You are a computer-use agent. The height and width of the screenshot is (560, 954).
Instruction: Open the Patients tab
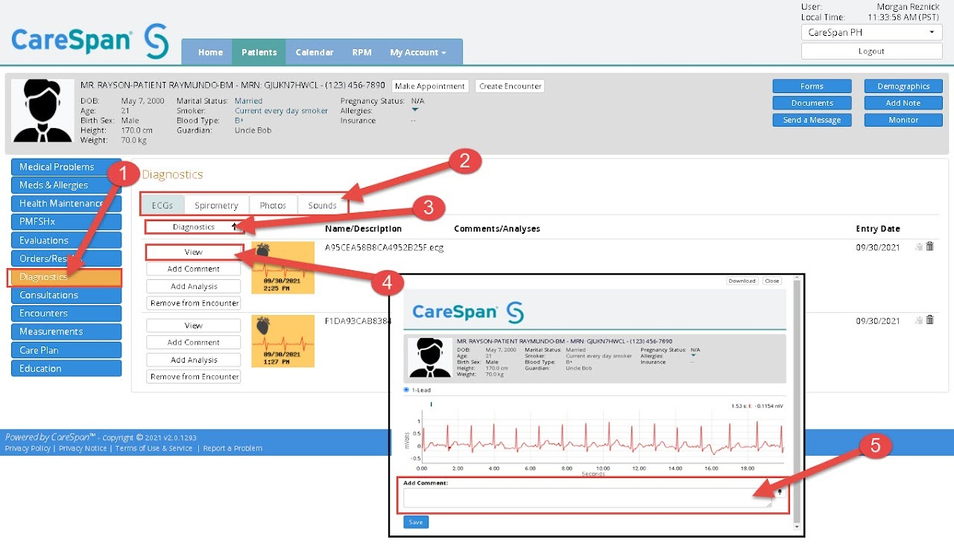[x=259, y=52]
